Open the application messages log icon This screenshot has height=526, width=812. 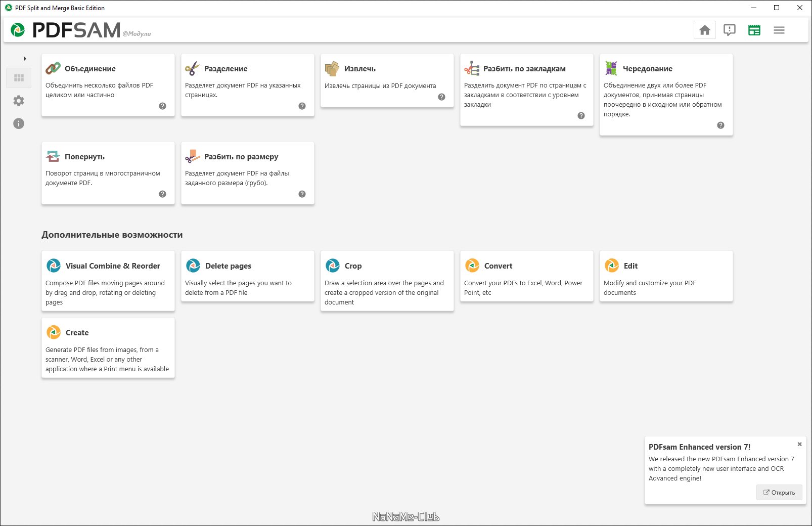pyautogui.click(x=729, y=30)
